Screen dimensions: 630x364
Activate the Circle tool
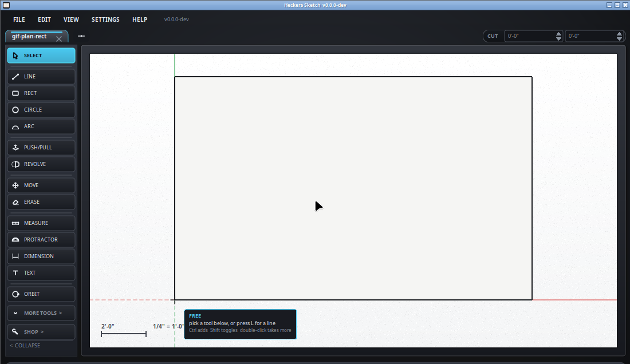click(x=41, y=109)
